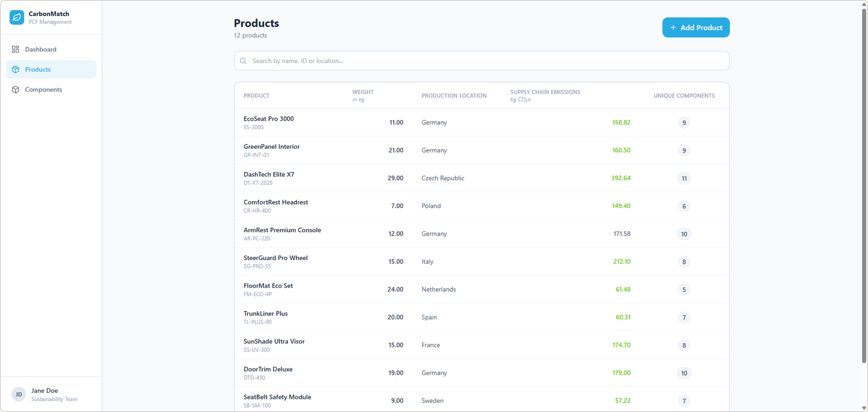Sort by the Weight column header
868x412 pixels.
point(363,92)
